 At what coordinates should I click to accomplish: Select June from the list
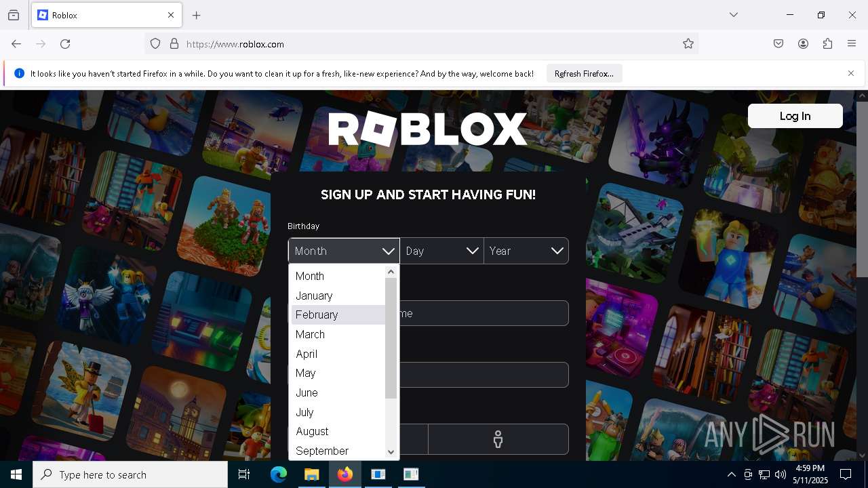click(x=338, y=392)
